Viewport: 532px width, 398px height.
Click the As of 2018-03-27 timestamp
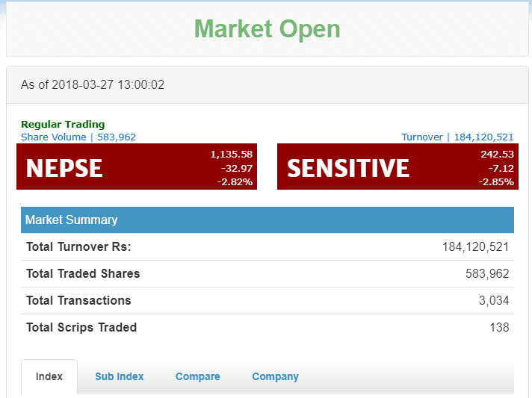[93, 85]
